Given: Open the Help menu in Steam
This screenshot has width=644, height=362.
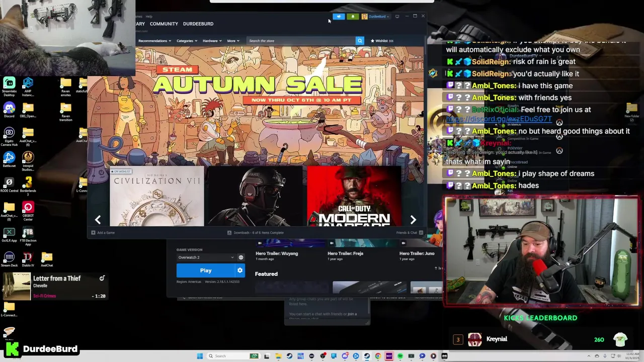Looking at the screenshot, I should coord(149,17).
